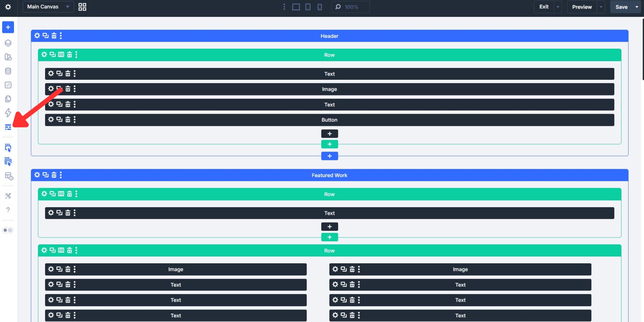
Task: Switch canvas to tablet preview mode
Action: (307, 7)
